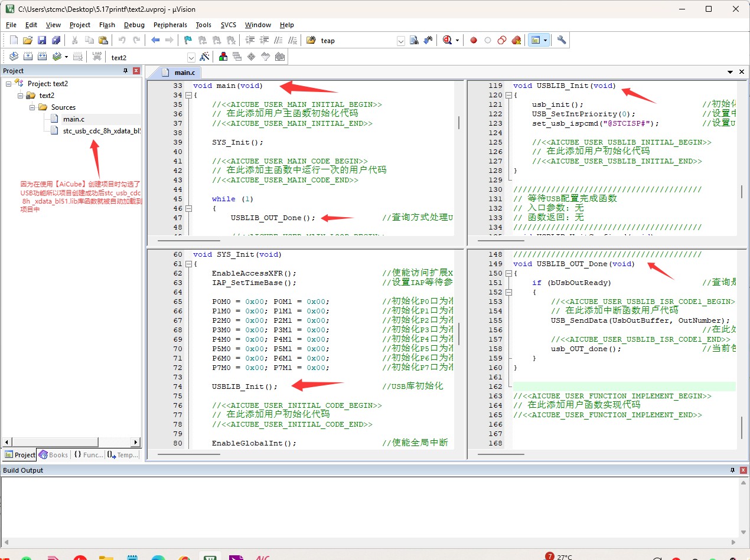The image size is (750, 560).
Task: Close the Project panel
Action: [x=136, y=71]
